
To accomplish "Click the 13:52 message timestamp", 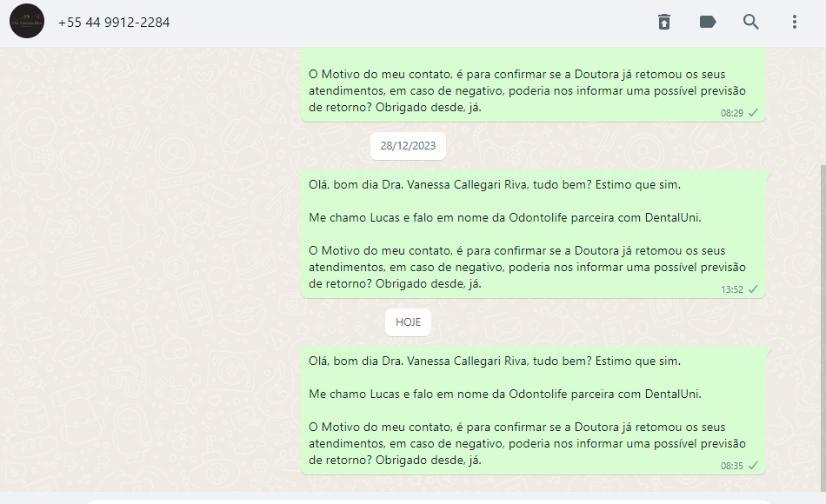I will click(732, 289).
